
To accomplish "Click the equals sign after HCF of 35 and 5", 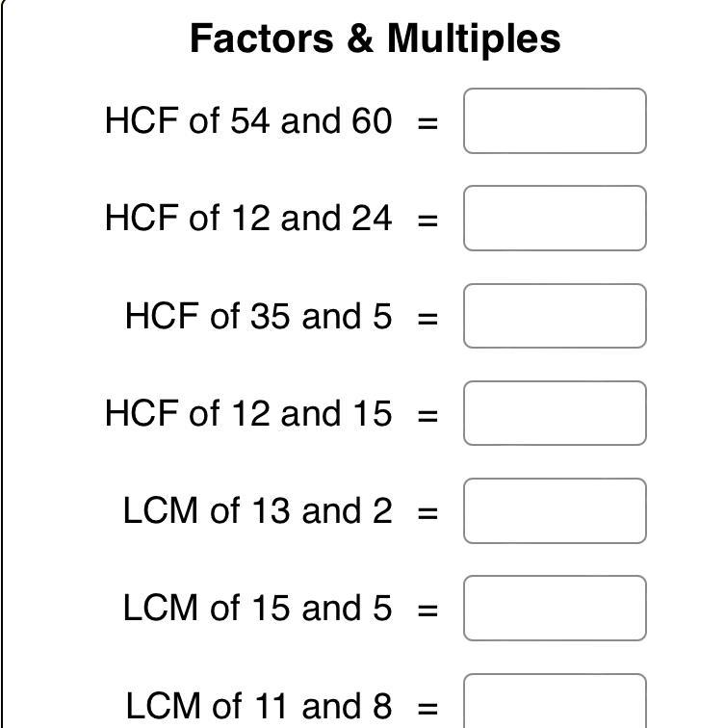I will [x=427, y=319].
